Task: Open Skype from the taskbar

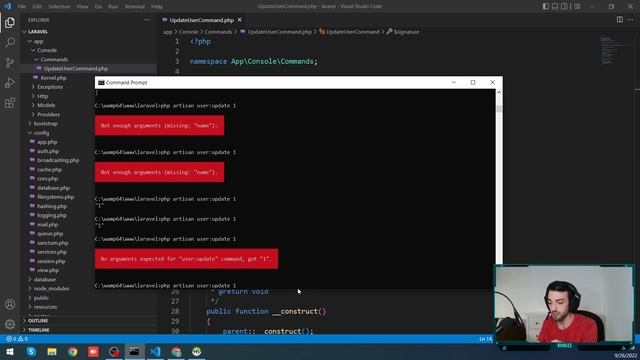Action: pyautogui.click(x=31, y=351)
